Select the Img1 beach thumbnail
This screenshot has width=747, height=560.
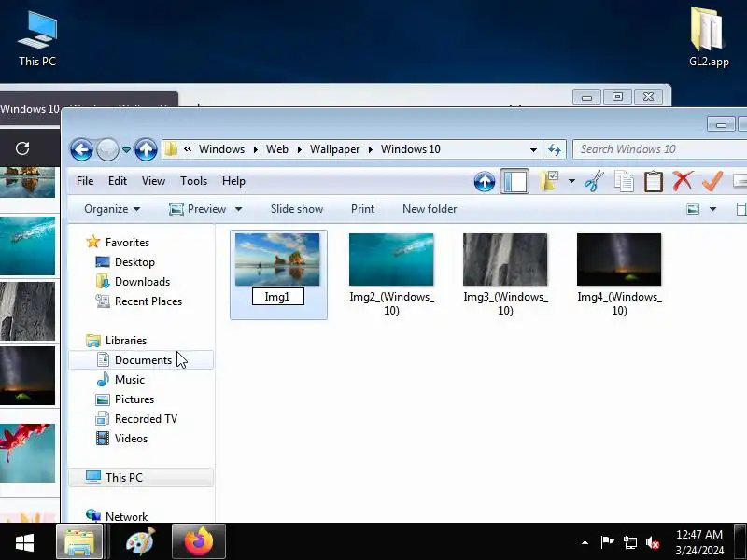(277, 259)
